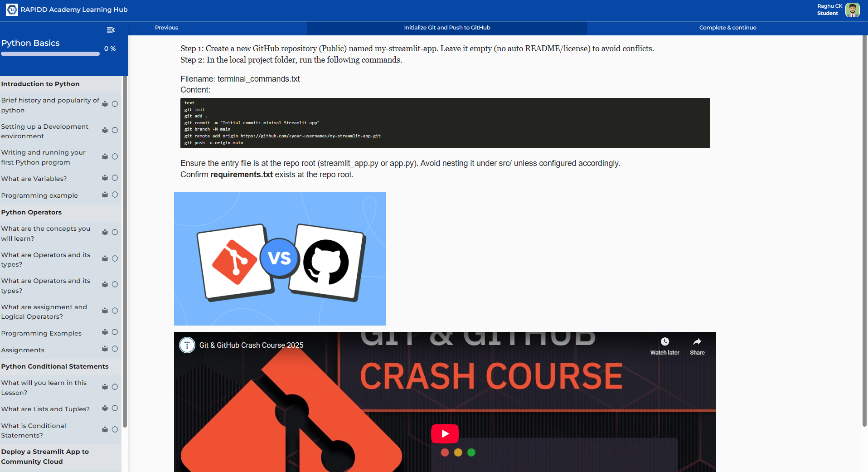
Task: Click the Python Basics progress bar
Action: tap(50, 54)
